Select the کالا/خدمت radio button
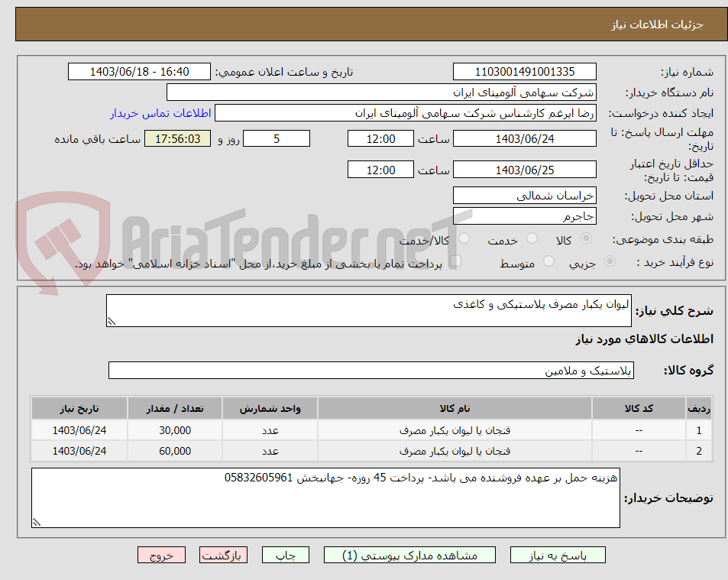728x580 pixels. pyautogui.click(x=464, y=238)
